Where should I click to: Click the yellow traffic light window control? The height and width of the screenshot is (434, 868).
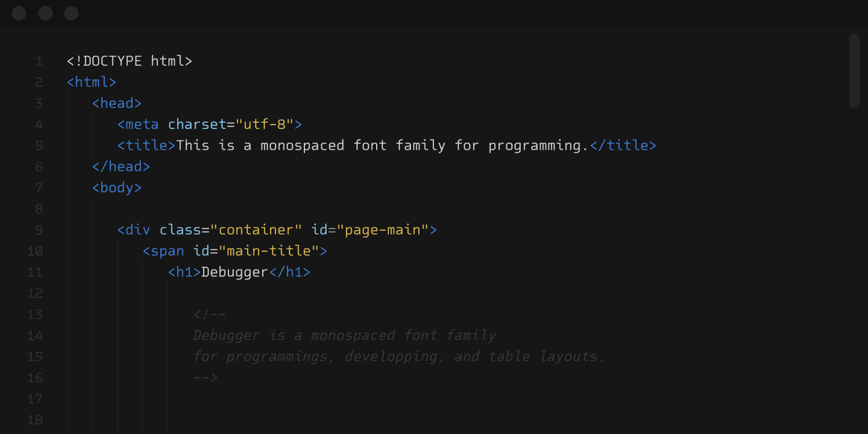tap(45, 13)
